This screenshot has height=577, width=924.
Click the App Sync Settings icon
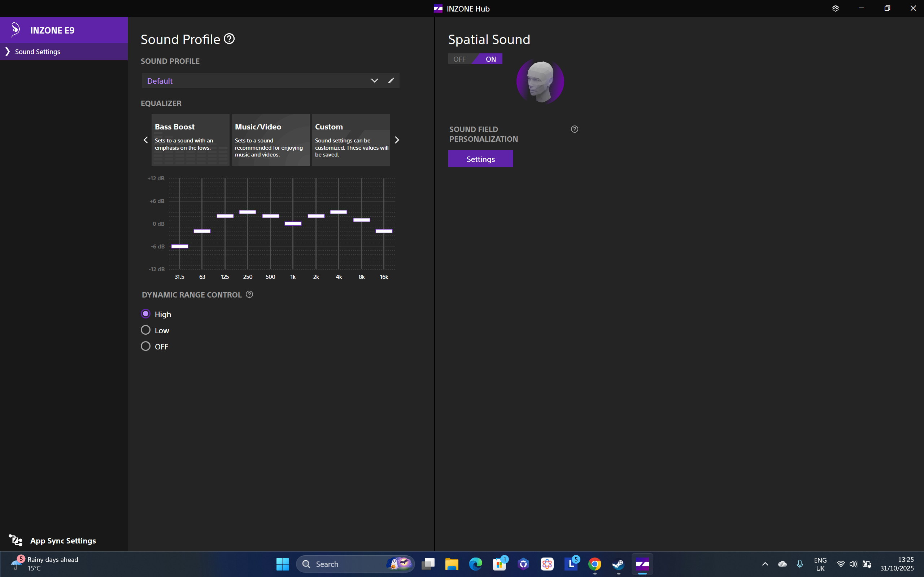point(16,540)
